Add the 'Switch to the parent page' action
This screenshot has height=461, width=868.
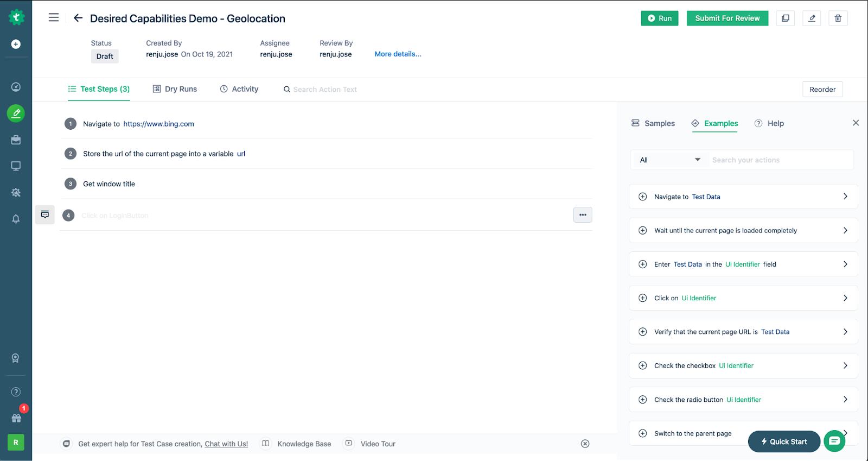click(643, 433)
